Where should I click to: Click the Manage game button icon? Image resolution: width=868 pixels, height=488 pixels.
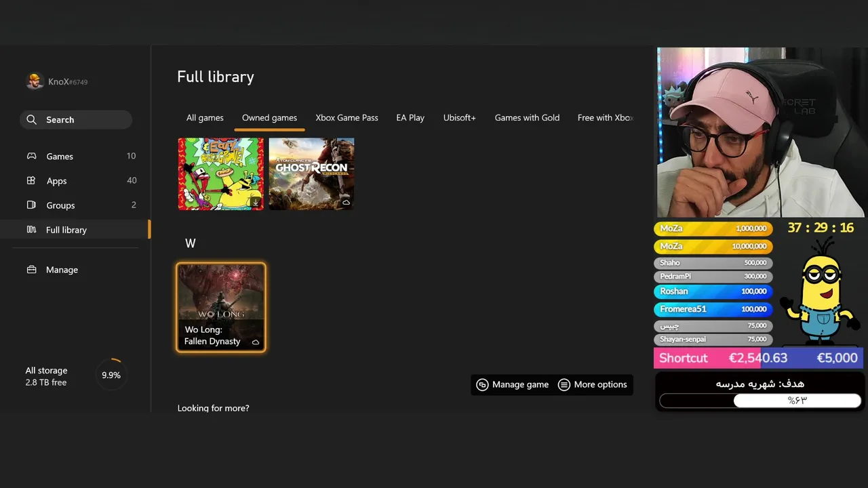click(x=482, y=384)
